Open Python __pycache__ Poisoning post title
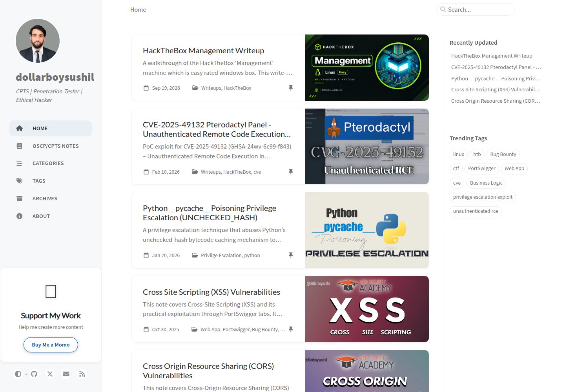This screenshot has height=392, width=565. [x=210, y=213]
